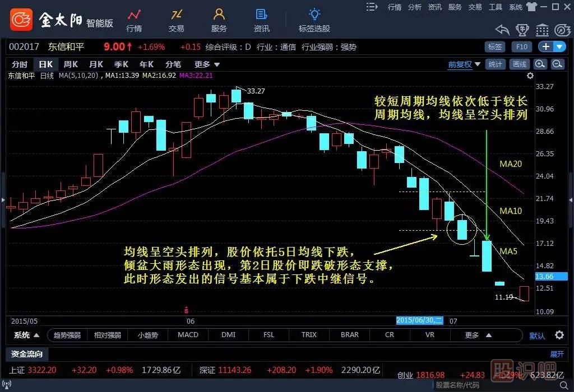The width and height of the screenshot is (574, 392).
Task: Open the 服务 services panel
Action: point(219,20)
